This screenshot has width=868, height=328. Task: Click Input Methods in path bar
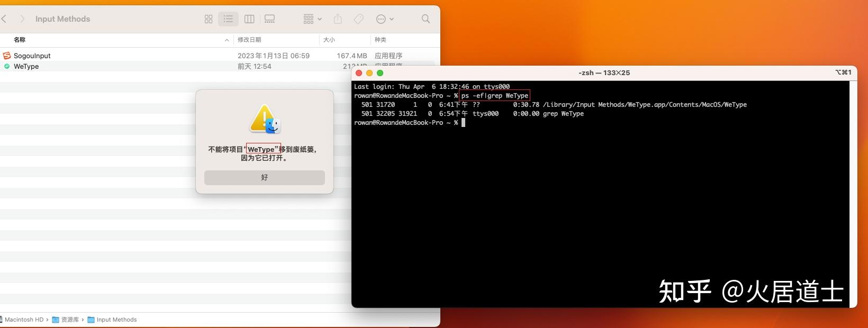click(112, 320)
